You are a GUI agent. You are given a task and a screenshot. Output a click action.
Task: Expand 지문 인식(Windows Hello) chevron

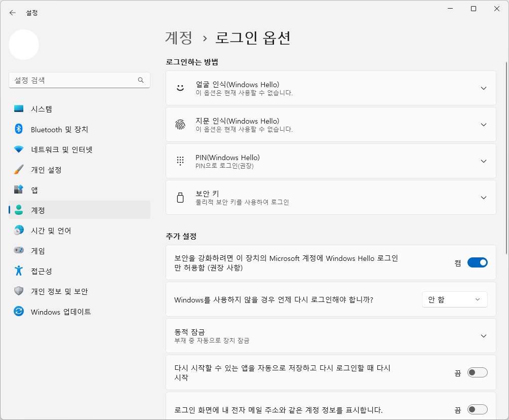point(483,125)
